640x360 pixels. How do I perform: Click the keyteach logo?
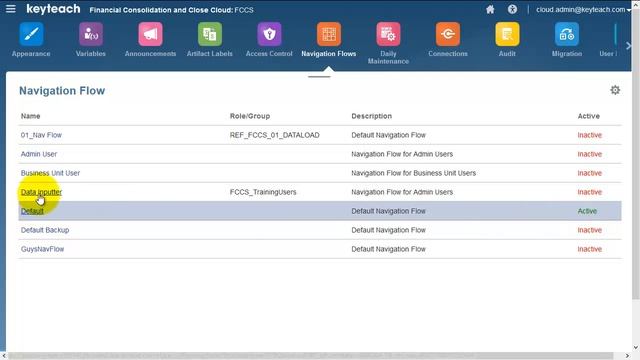(53, 9)
